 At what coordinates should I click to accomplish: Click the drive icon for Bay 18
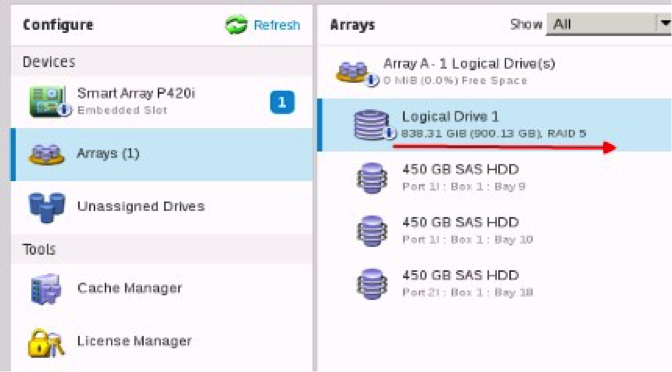[x=372, y=284]
